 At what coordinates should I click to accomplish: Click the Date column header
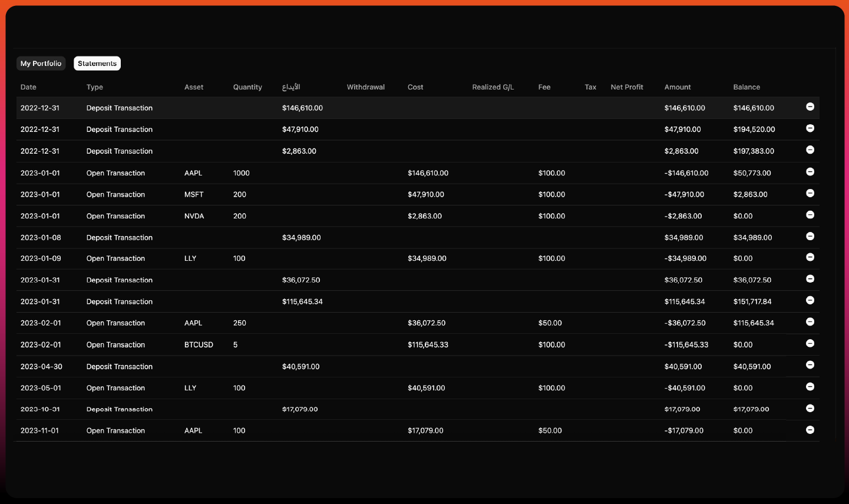tap(28, 87)
